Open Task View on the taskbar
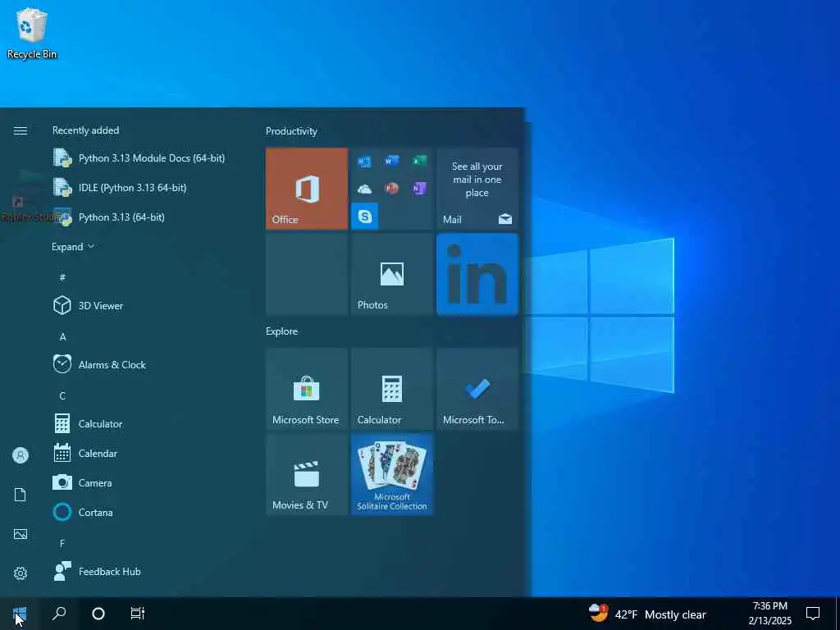The width and height of the screenshot is (840, 630). point(137,614)
